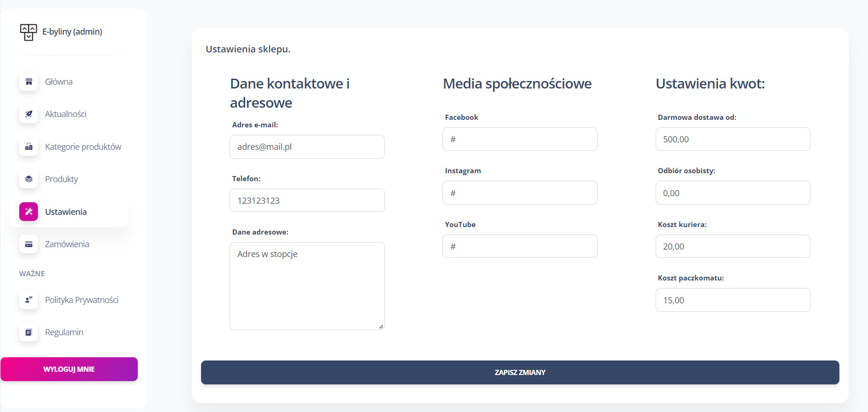Click E-byliny (admin) title link

click(x=72, y=32)
